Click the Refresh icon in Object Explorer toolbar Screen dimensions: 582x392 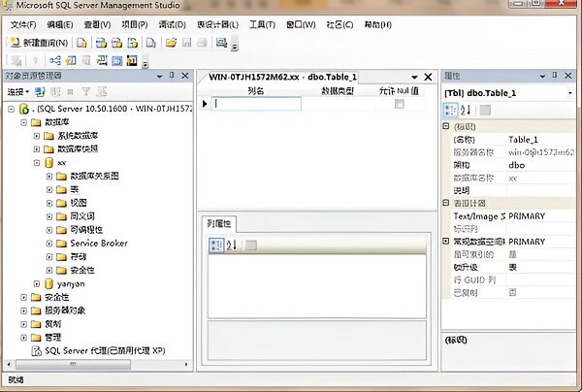tap(102, 91)
